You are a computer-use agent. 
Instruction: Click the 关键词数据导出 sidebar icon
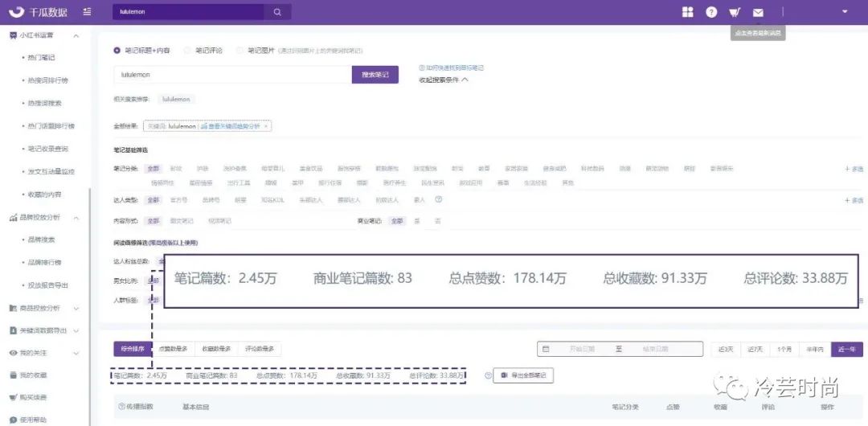[x=14, y=330]
